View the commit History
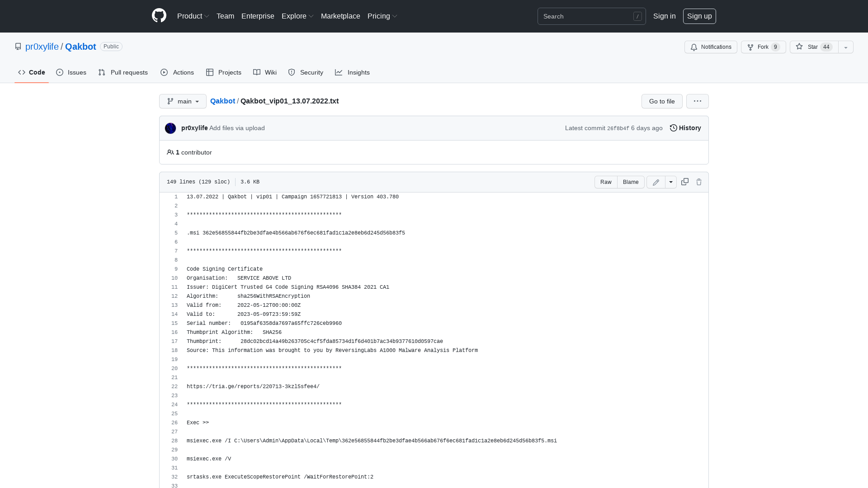This screenshot has height=488, width=868. tap(684, 128)
